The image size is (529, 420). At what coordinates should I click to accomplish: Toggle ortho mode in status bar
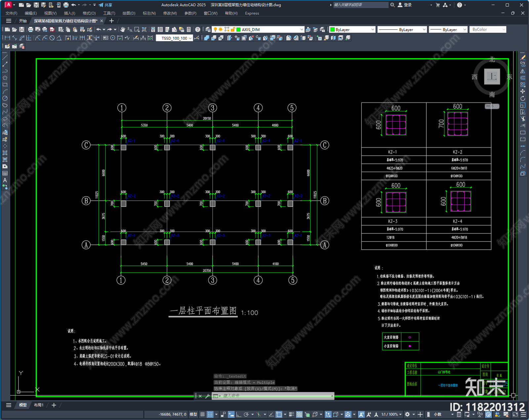[x=238, y=414]
